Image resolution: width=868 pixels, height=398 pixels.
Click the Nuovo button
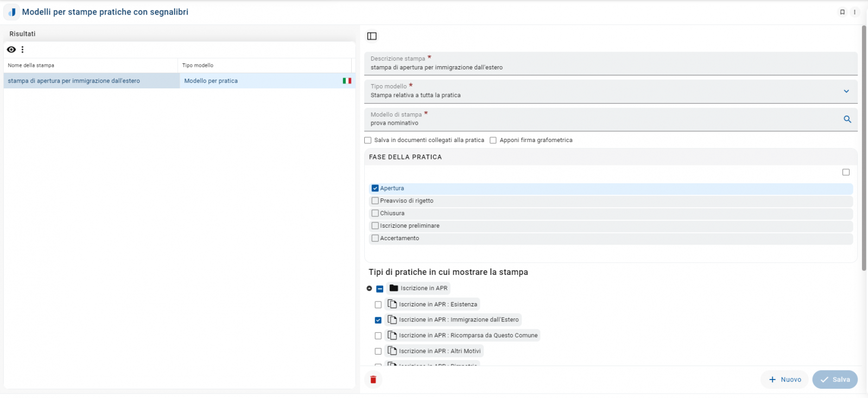[784, 380]
